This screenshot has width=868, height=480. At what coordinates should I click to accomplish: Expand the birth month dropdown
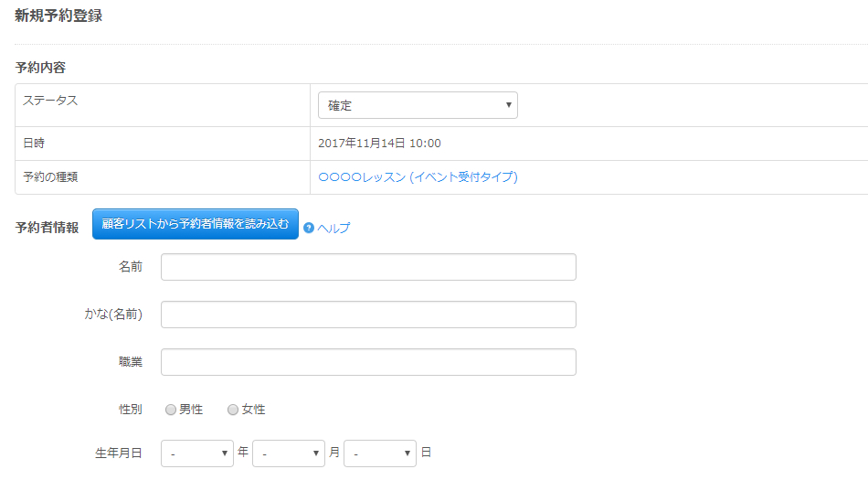pyautogui.click(x=289, y=453)
